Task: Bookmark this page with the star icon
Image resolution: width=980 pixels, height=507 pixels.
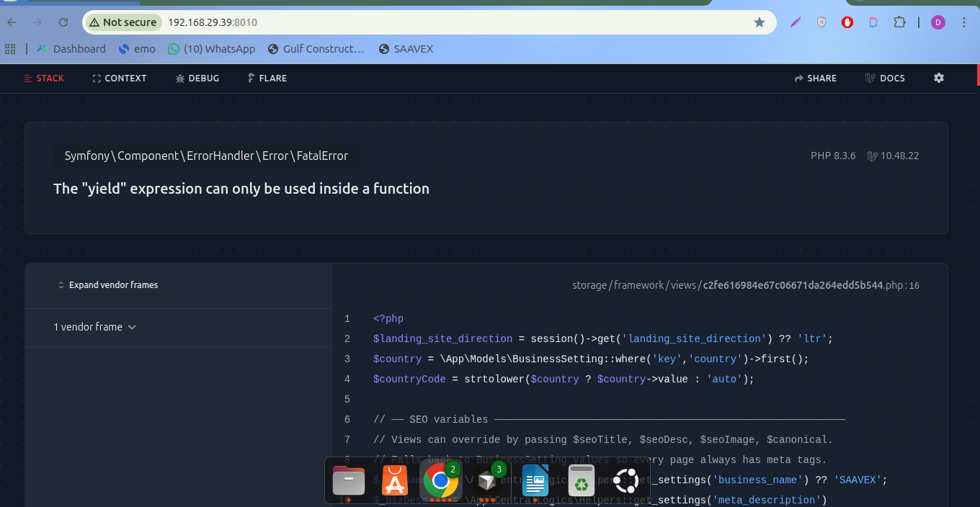Action: (x=759, y=22)
